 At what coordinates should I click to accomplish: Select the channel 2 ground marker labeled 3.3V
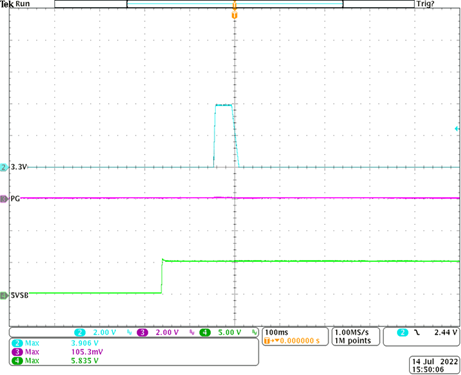[x=4, y=167]
